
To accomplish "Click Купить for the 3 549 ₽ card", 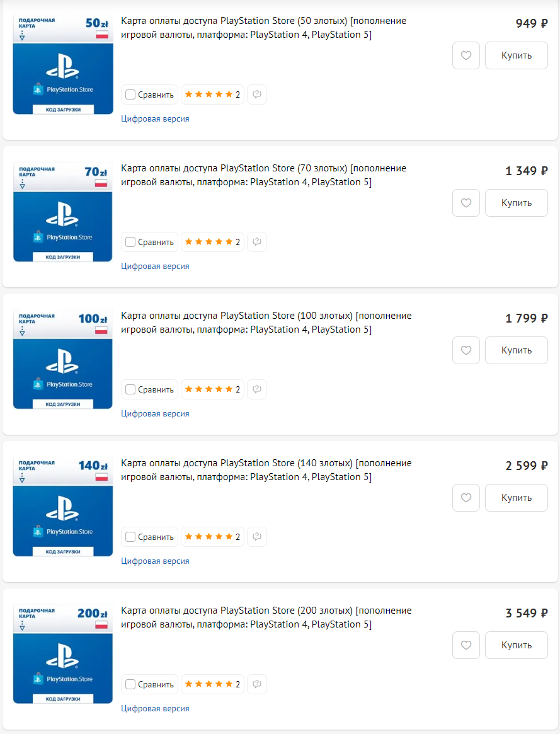I will pyautogui.click(x=517, y=645).
